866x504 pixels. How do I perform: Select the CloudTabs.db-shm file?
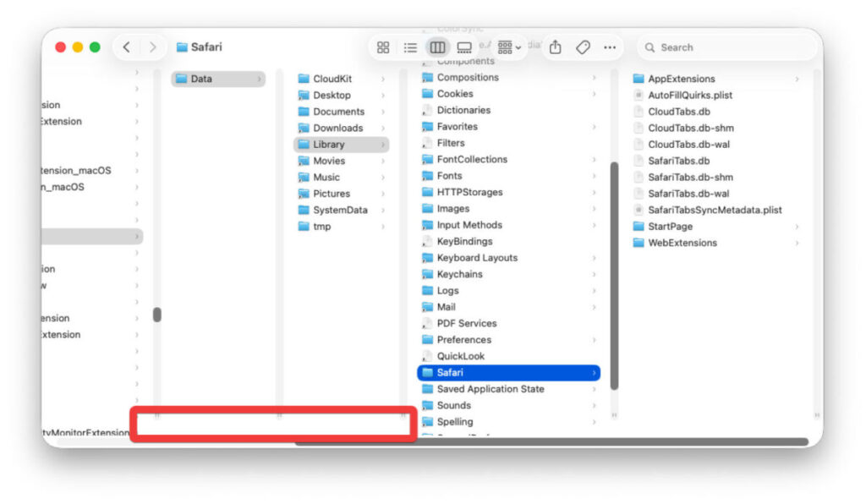pos(717,128)
